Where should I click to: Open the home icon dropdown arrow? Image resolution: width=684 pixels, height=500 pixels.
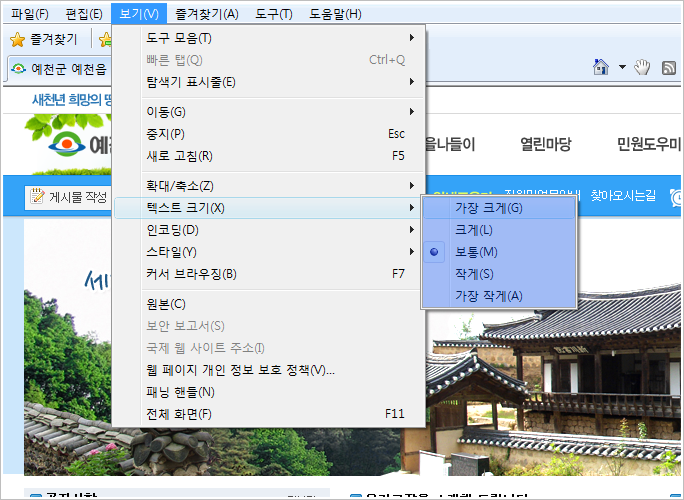622,67
